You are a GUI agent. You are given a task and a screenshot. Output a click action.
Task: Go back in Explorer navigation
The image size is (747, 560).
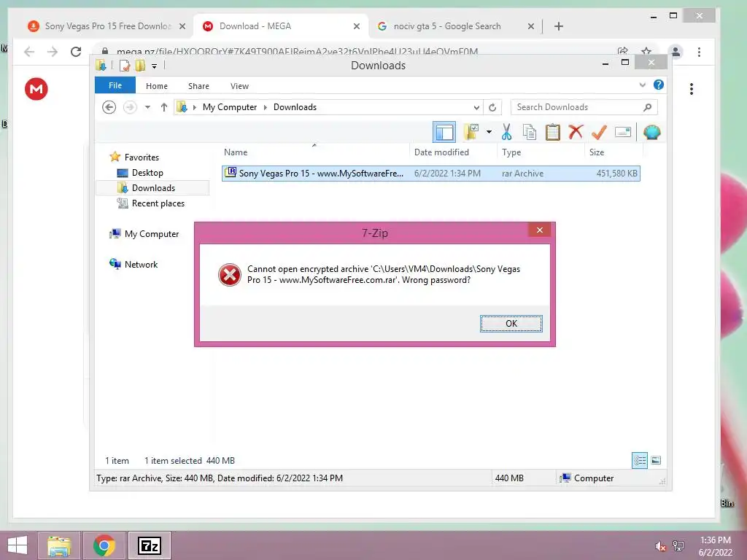[x=109, y=108]
